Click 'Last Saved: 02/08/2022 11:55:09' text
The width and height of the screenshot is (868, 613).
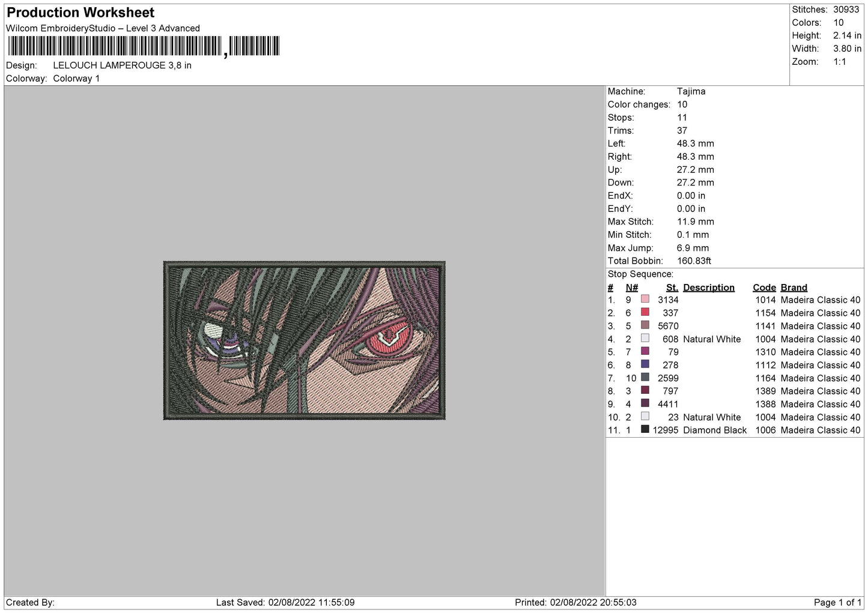coord(285,603)
